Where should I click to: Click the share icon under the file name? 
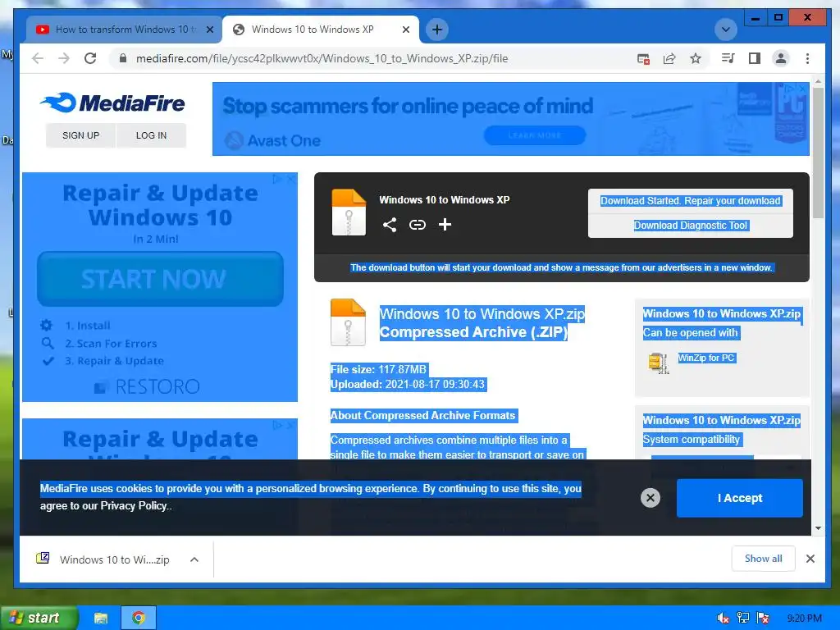390,225
